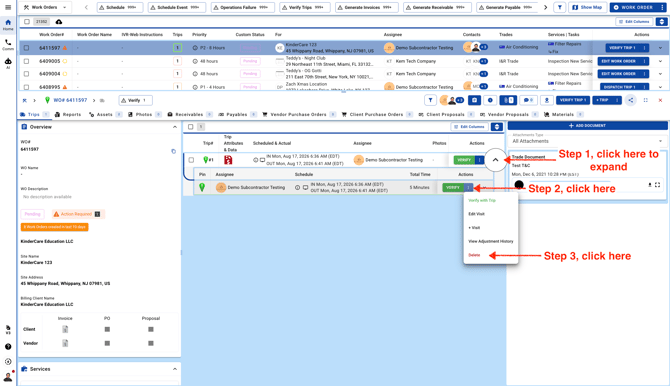Viewport: 670px width, 386px height.
Task: Click the share icon in detail header
Action: pyautogui.click(x=631, y=100)
